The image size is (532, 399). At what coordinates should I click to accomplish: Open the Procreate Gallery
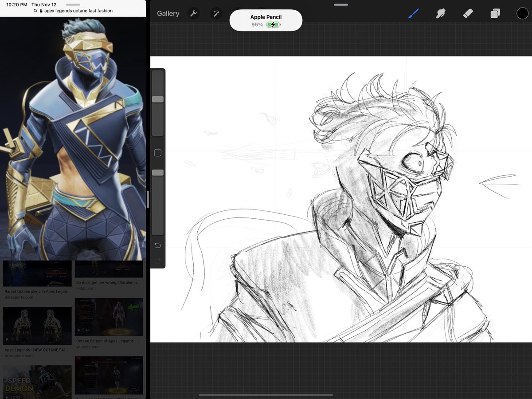[x=168, y=14]
